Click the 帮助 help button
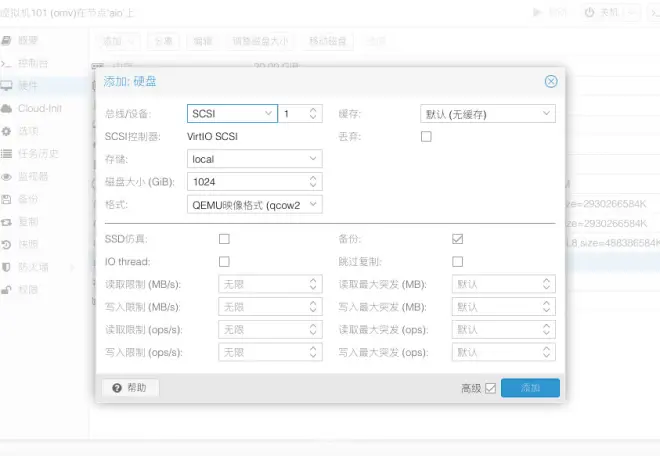660x456 pixels. (x=130, y=388)
